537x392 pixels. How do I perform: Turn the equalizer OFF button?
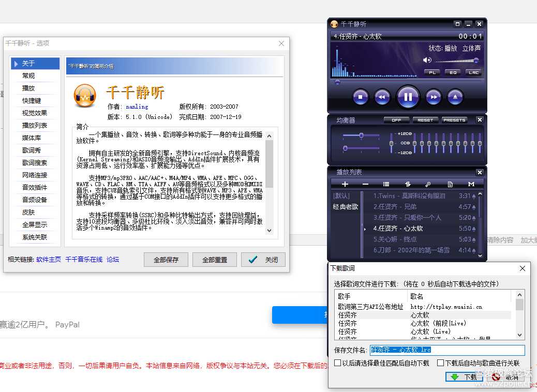tap(396, 120)
